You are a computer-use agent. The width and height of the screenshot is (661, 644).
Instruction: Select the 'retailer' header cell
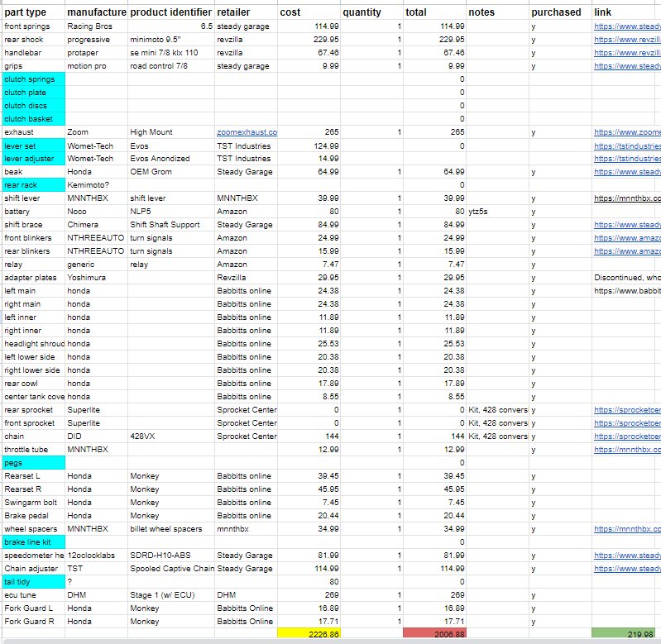[247, 12]
